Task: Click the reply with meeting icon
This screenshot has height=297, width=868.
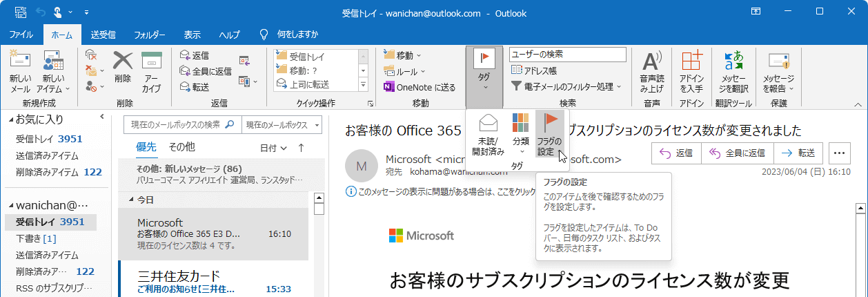Action: pos(244,61)
